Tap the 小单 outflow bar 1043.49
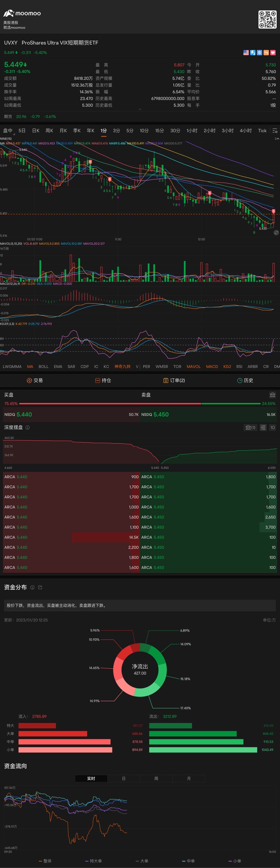Viewport: 280px width, 868px height. pos(203,750)
